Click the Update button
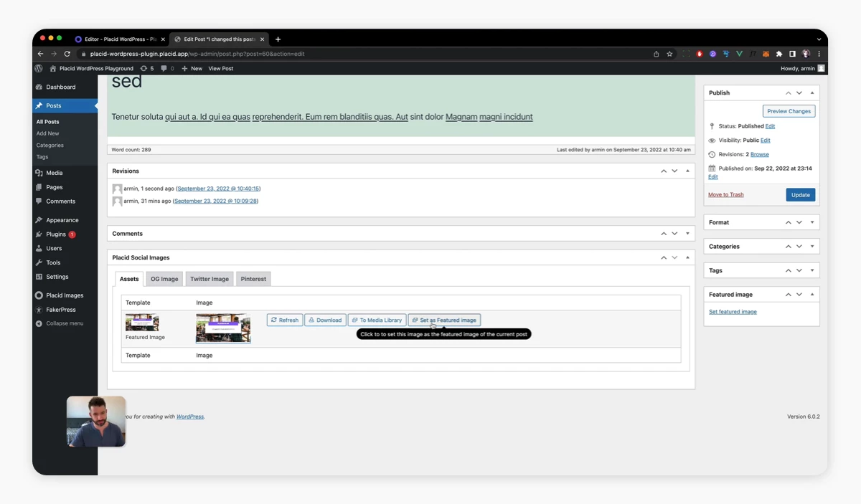This screenshot has height=504, width=861. 801,195
